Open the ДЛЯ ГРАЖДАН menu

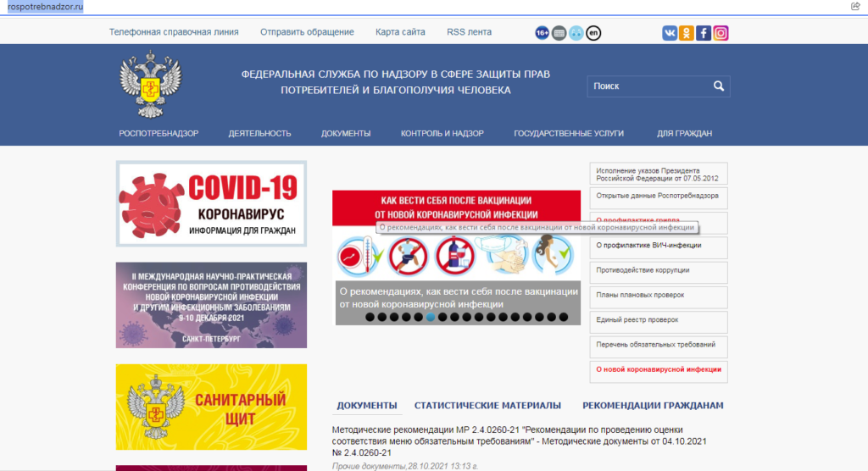click(x=685, y=133)
